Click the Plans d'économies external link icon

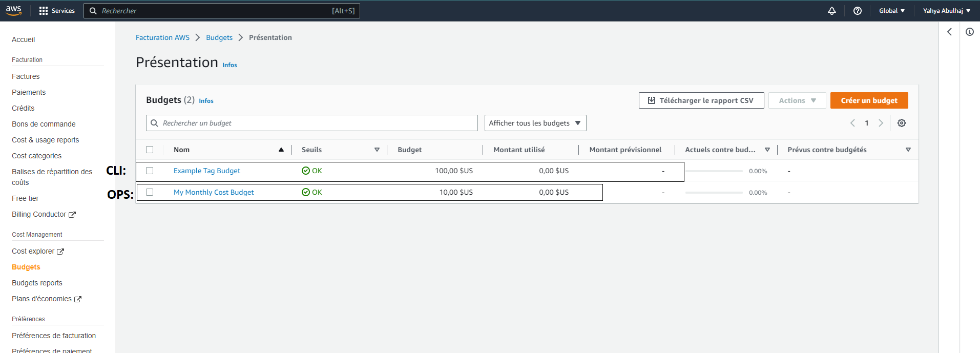click(x=78, y=299)
